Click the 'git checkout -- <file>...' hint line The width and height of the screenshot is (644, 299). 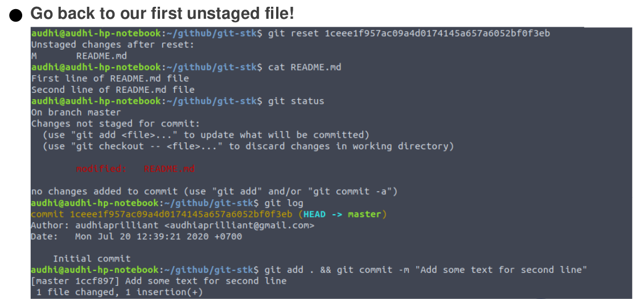tap(248, 146)
